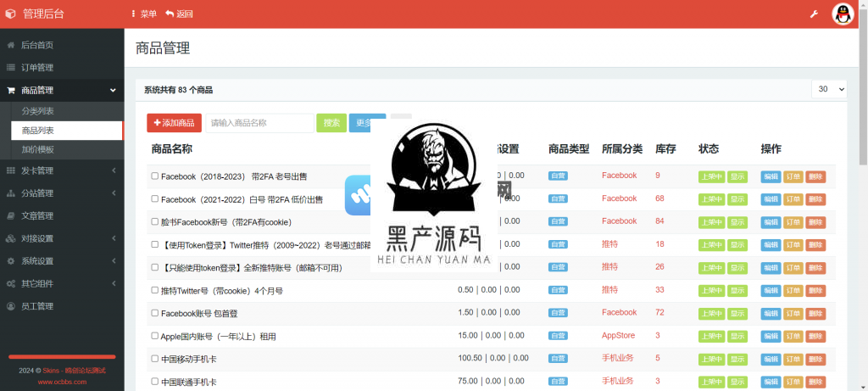Click the 菜单 toggle in top bar
The width and height of the screenshot is (868, 391).
pyautogui.click(x=144, y=14)
